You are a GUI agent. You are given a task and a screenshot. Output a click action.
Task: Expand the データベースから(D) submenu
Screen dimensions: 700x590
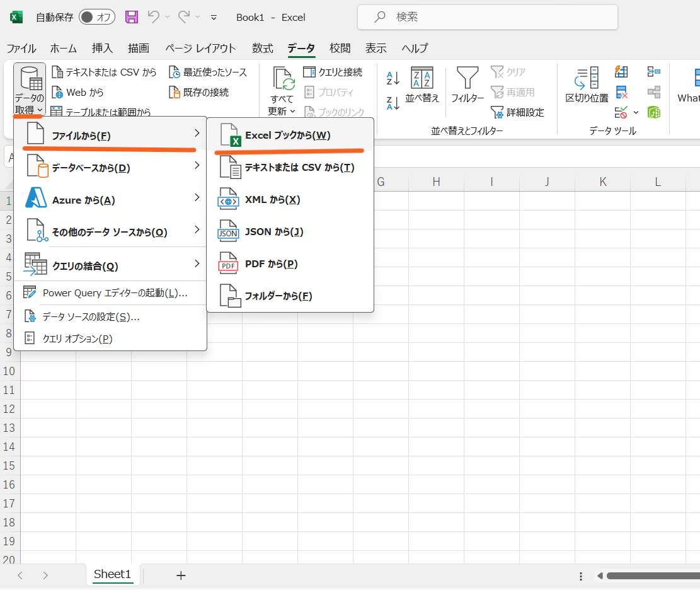tap(111, 166)
